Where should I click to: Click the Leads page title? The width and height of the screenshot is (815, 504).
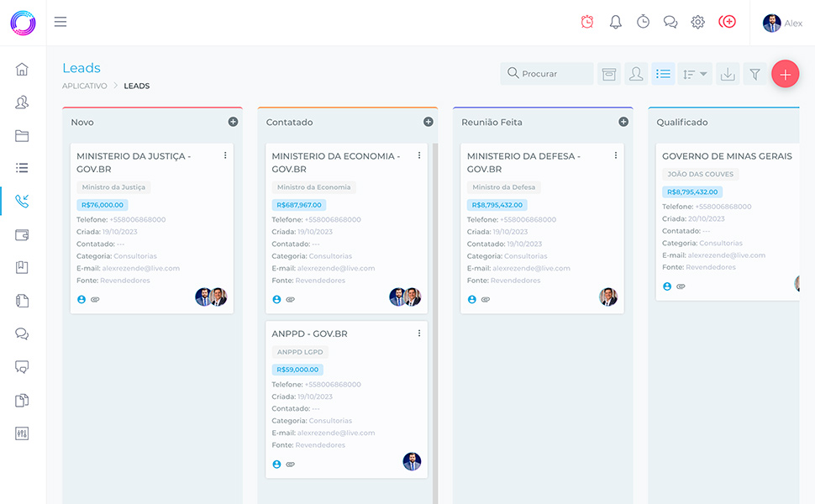click(81, 68)
